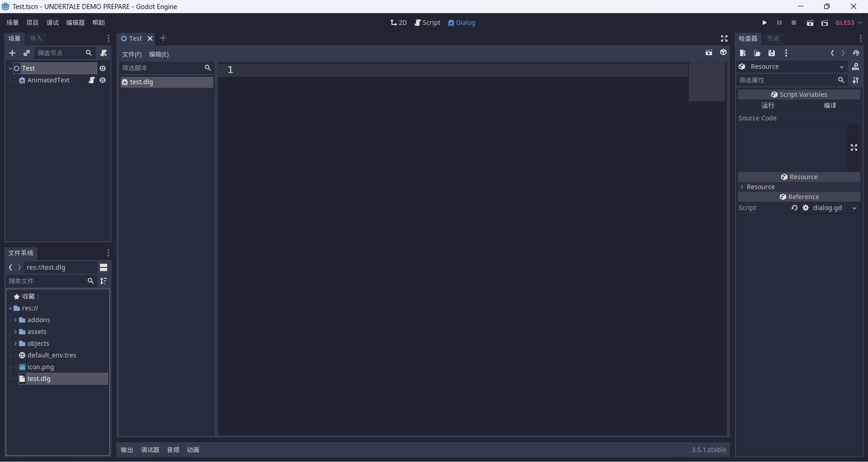
Task: Click the play custom scene icon
Action: (825, 23)
